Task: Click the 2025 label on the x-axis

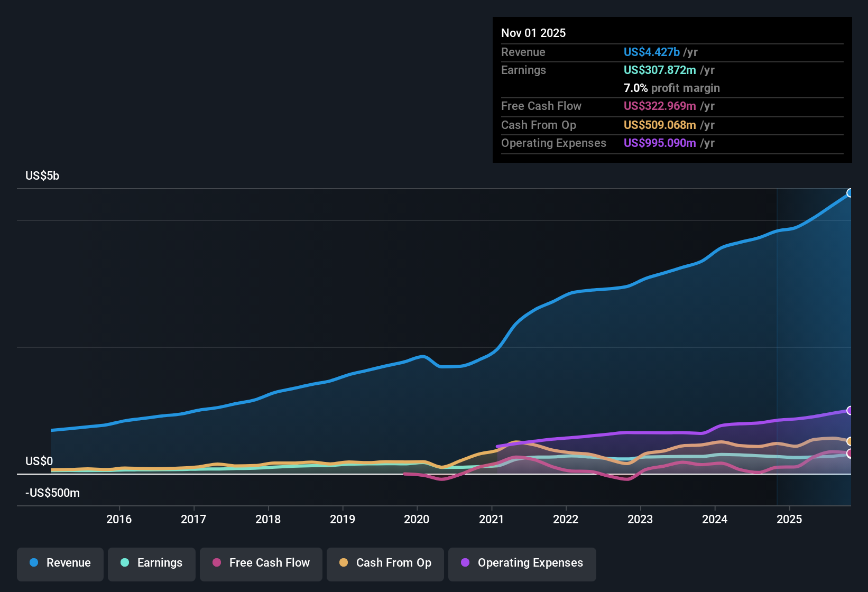Action: (x=790, y=519)
